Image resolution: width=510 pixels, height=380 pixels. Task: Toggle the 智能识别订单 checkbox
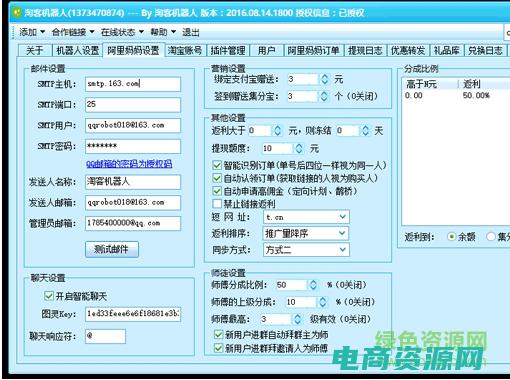pos(217,165)
